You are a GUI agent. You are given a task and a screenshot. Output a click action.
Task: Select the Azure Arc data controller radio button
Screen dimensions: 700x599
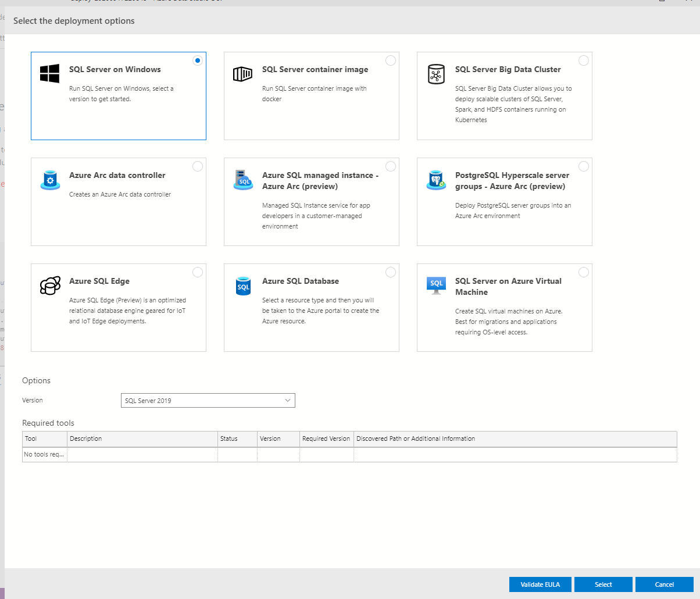198,166
